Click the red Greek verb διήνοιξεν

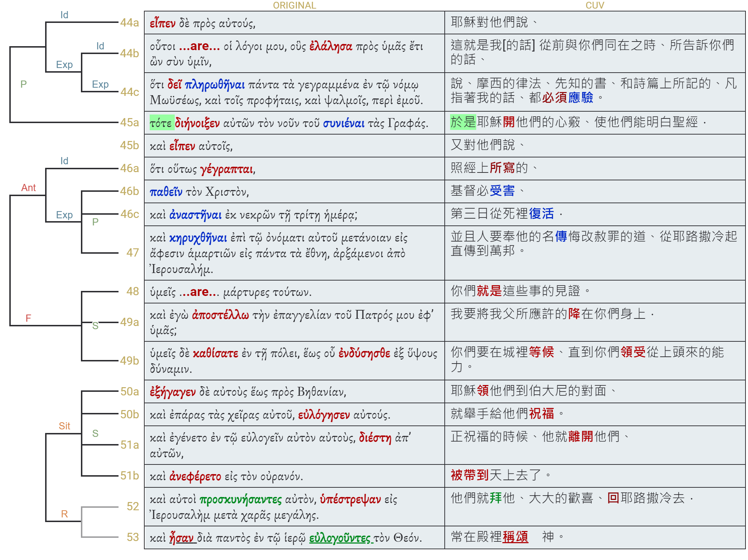click(197, 123)
